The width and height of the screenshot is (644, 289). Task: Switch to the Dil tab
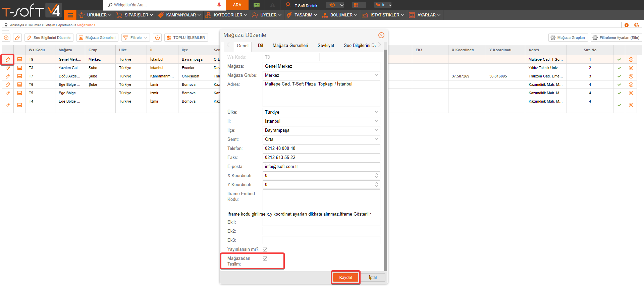261,45
